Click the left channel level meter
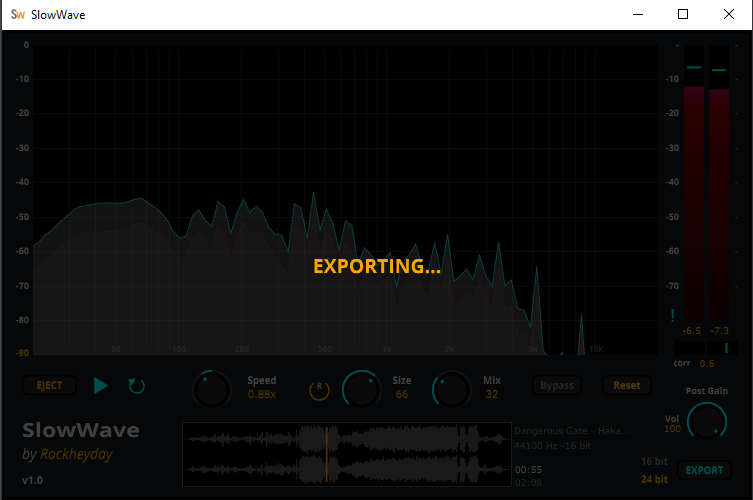Image resolution: width=753 pixels, height=500 pixels. pos(693,183)
